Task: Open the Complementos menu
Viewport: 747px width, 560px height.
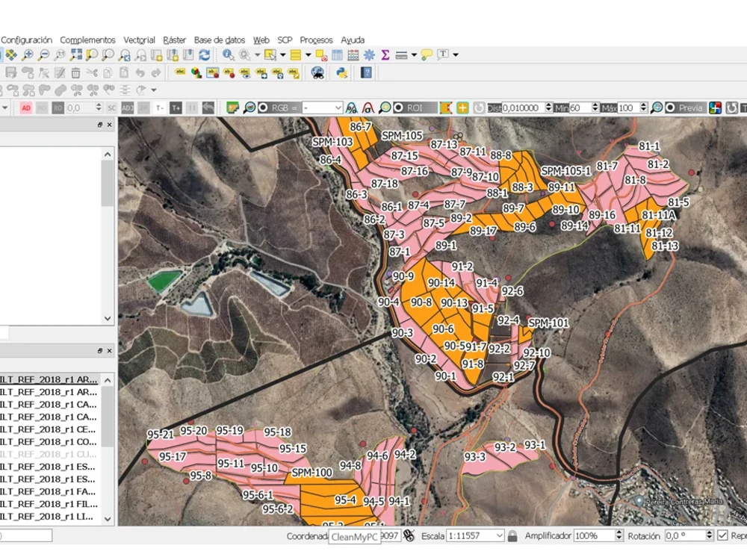Action: pos(87,40)
